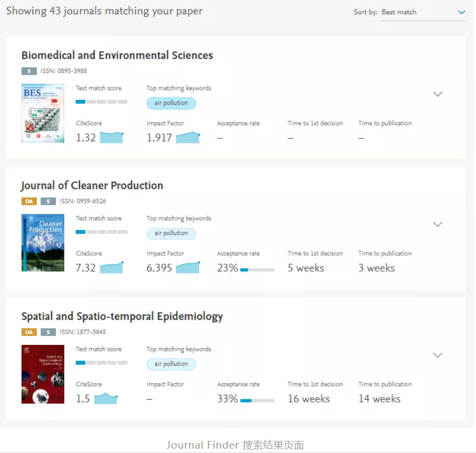
Task: Open Spatial and Spatio-temporal Epidemiology title link
Action: [x=122, y=316]
